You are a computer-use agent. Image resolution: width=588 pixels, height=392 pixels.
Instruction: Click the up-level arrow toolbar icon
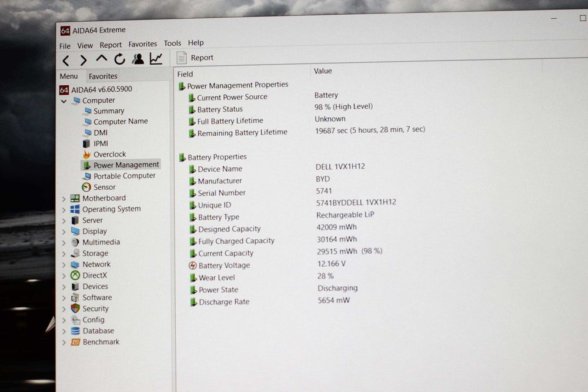click(102, 58)
